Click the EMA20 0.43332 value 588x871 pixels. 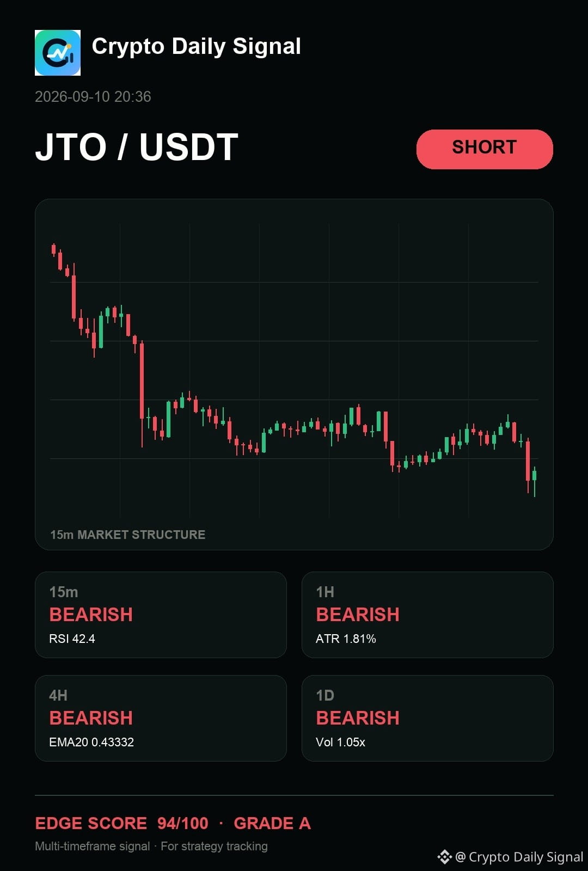click(91, 742)
